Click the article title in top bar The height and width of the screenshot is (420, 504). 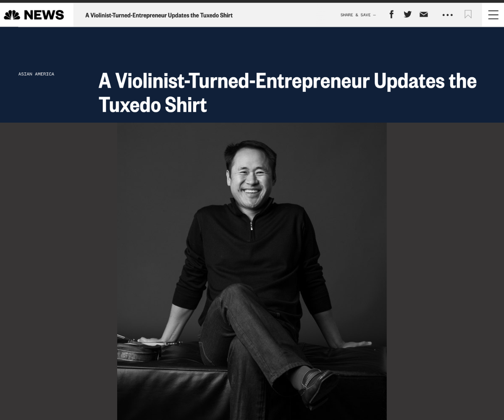pyautogui.click(x=159, y=15)
